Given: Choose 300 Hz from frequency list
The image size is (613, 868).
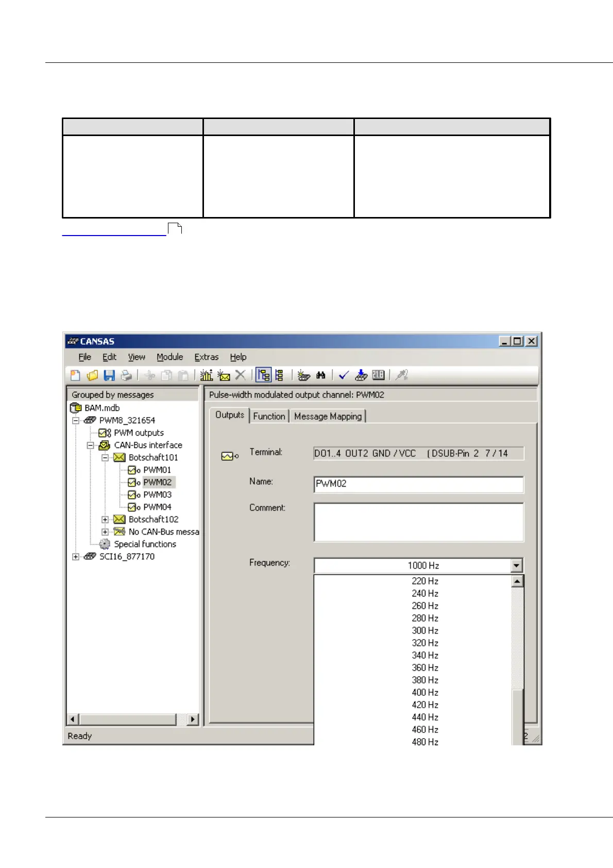Looking at the screenshot, I should [425, 630].
